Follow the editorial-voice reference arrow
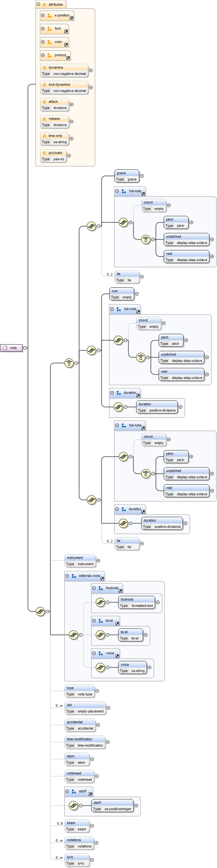This screenshot has height=868, width=217. point(102,578)
